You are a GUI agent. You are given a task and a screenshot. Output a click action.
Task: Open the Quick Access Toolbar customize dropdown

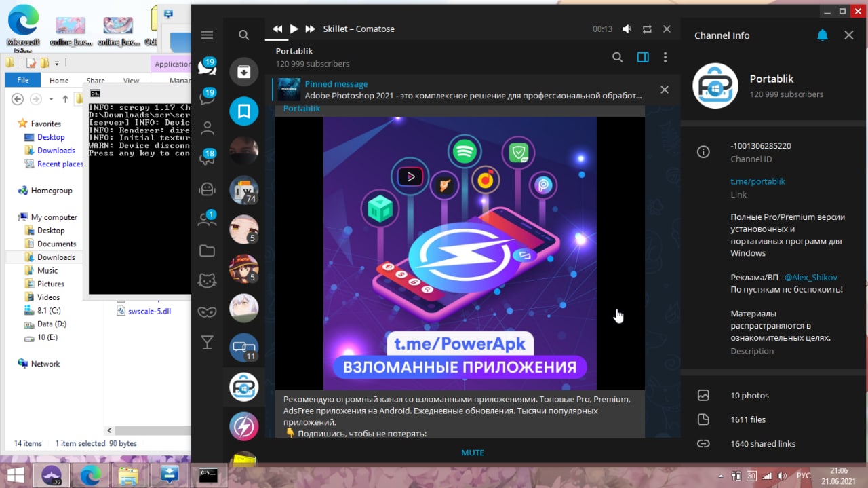[x=57, y=63]
